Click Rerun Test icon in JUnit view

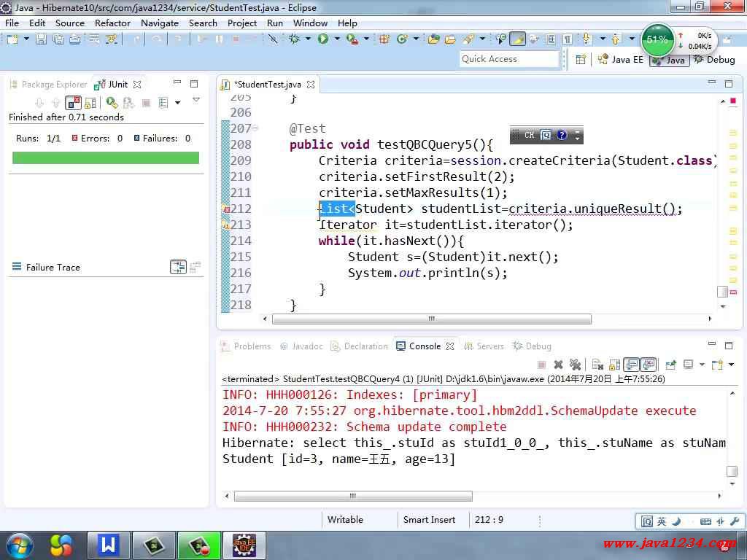click(x=112, y=102)
